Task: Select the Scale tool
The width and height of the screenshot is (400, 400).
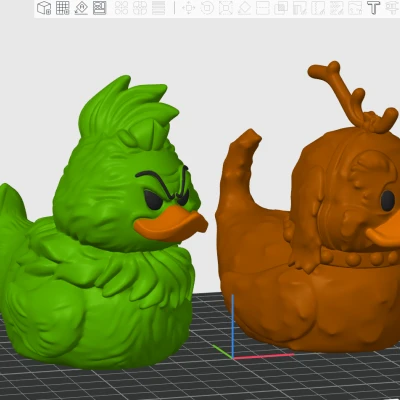Action: point(226,8)
